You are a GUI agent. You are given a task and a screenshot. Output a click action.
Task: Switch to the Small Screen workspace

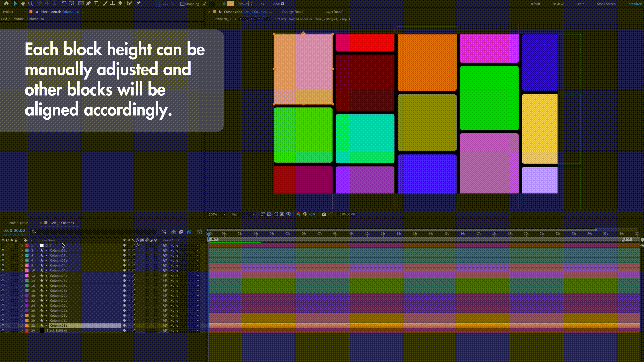pyautogui.click(x=606, y=4)
